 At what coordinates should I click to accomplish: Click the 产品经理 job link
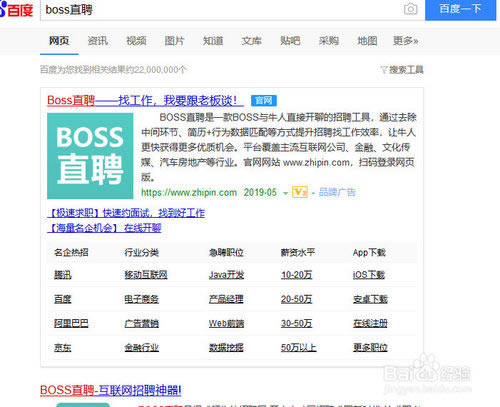[x=226, y=299]
